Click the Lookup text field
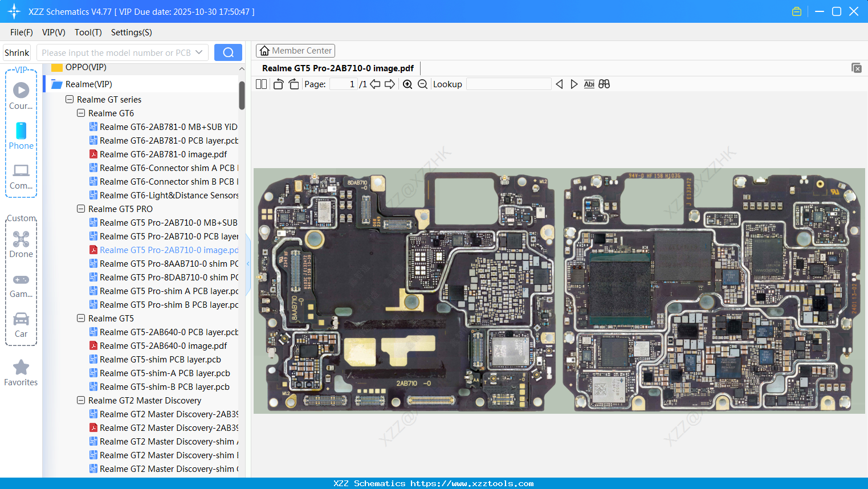Image resolution: width=868 pixels, height=489 pixels. [509, 84]
